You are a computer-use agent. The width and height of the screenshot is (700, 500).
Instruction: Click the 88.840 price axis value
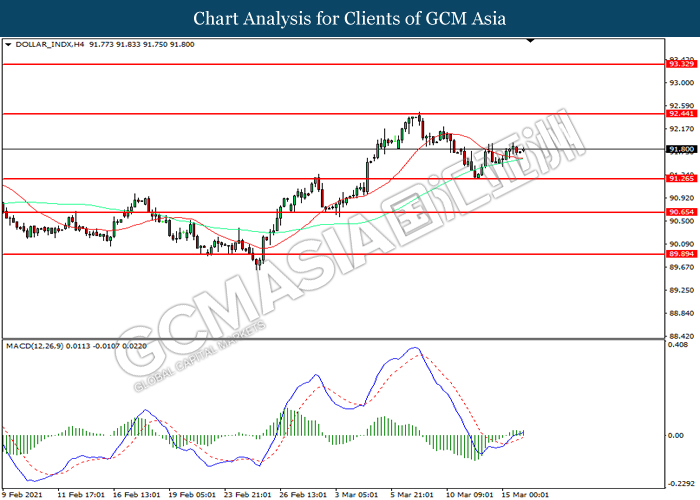[682, 313]
